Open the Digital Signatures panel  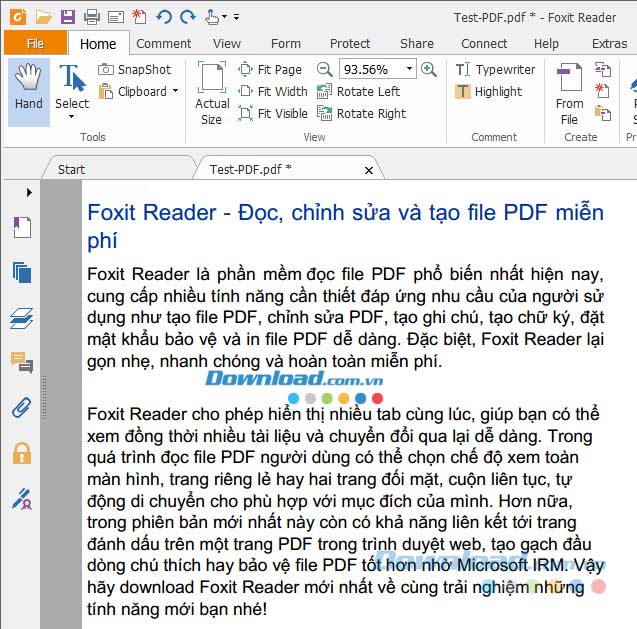point(22,499)
